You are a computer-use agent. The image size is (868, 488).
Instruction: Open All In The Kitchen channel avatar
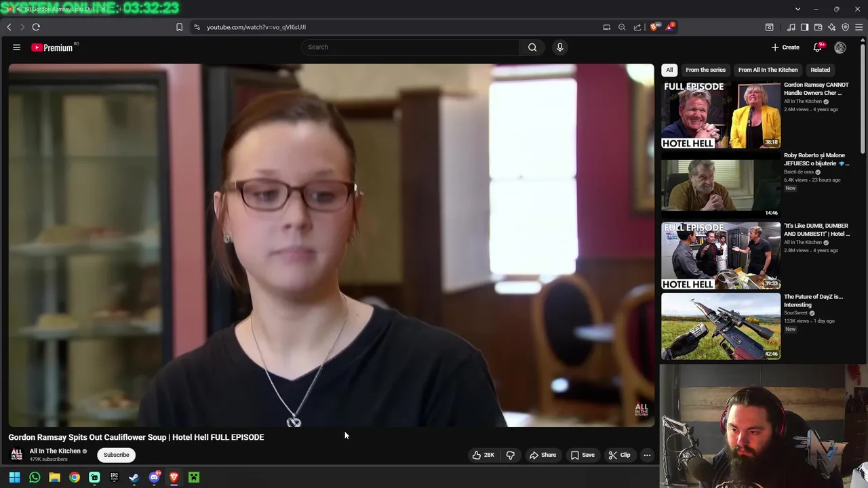coord(17,454)
